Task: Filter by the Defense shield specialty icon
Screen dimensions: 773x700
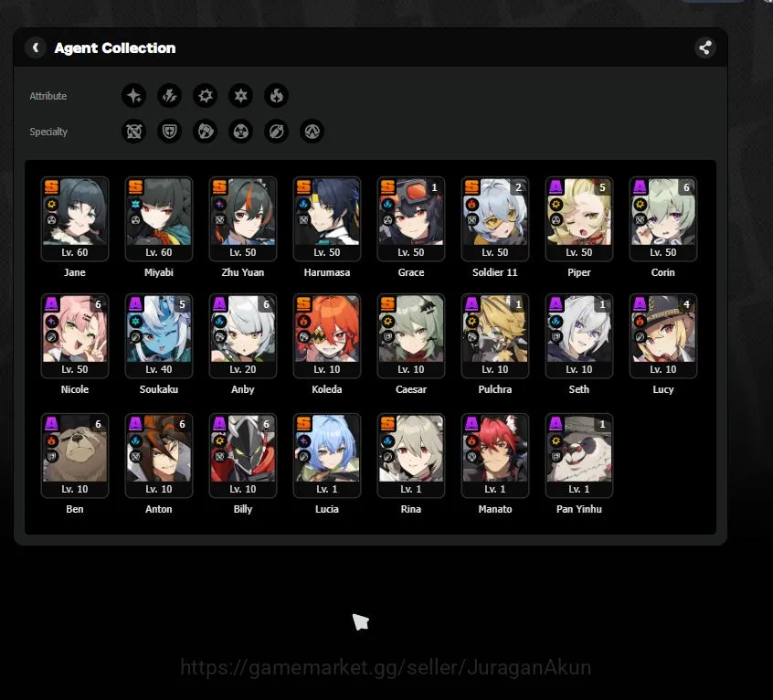Action: point(170,132)
